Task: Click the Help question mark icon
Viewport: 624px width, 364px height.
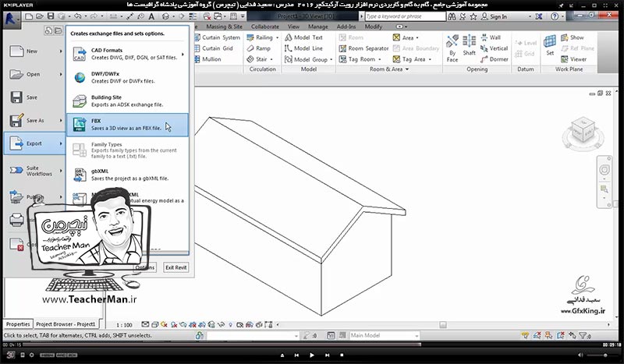Action: 555,16
